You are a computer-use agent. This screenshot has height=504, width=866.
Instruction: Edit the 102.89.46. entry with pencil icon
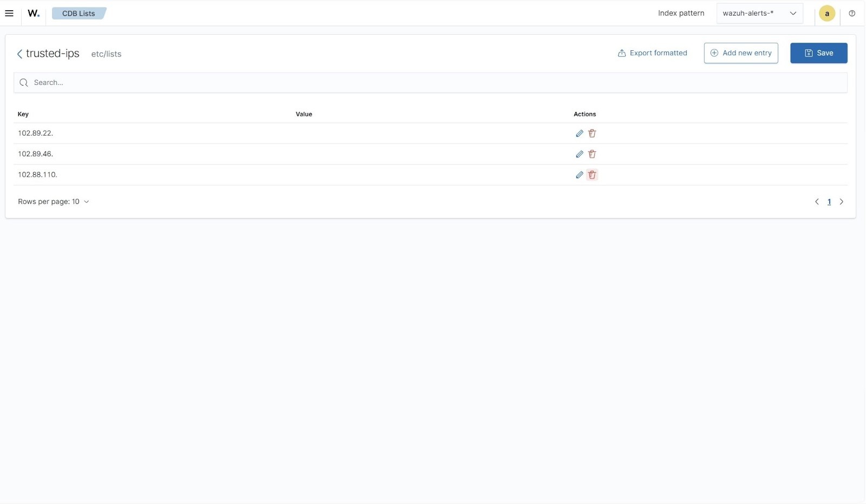tap(579, 154)
